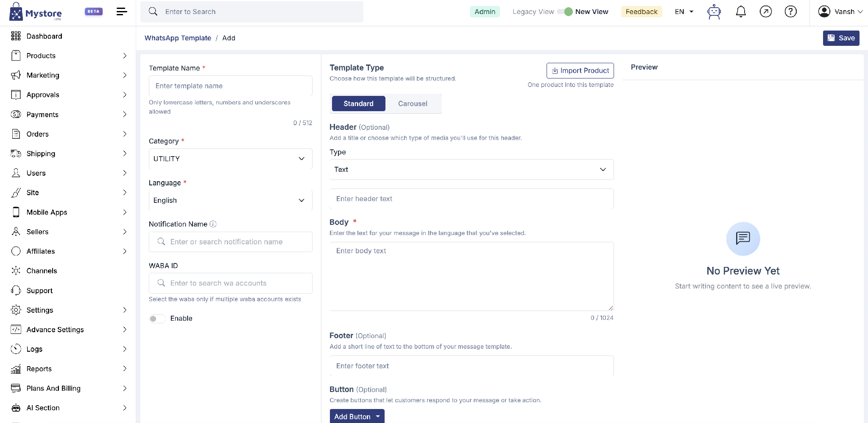Expand the Reports submenu chevron
This screenshot has width=868, height=423.
[125, 369]
